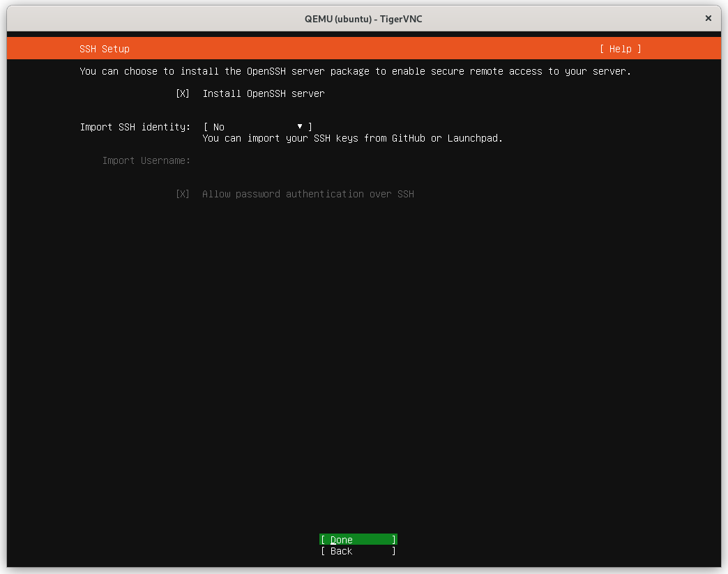Click the word Launchpad in the hint
This screenshot has height=574, width=728.
475,138
